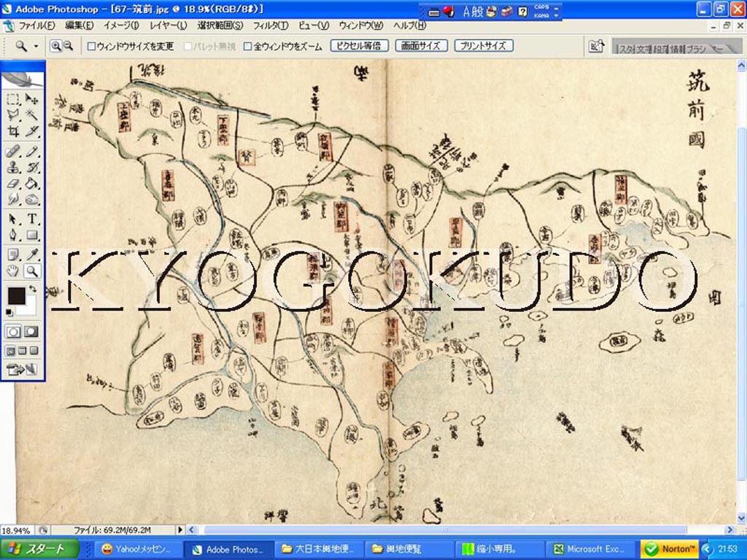The width and height of the screenshot is (747, 560).
Task: Check ウィンドウサイズを変更 checkbox
Action: tap(91, 46)
